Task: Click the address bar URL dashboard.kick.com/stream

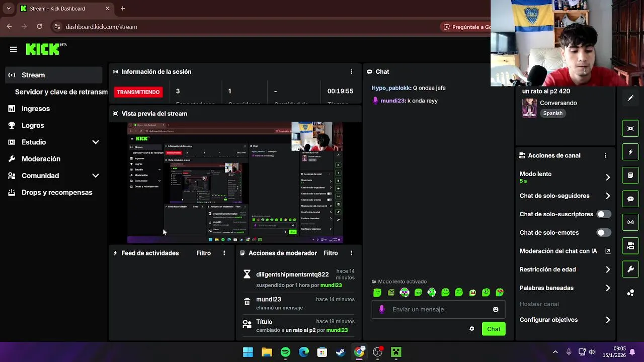Action: [101, 27]
